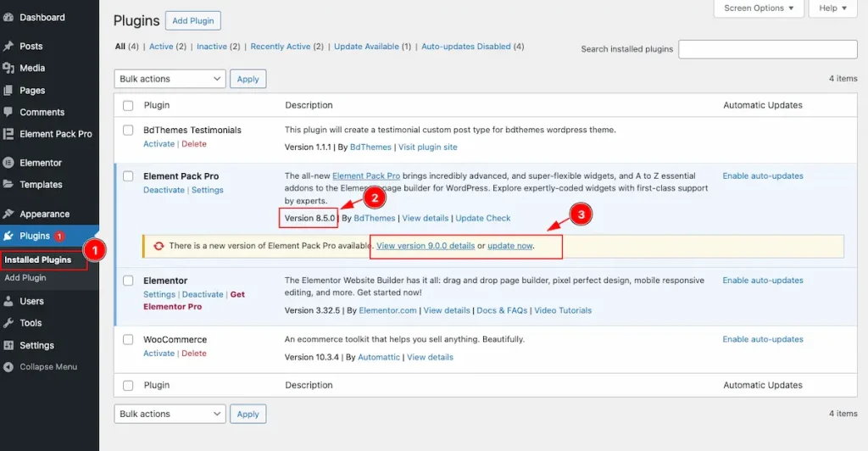Image resolution: width=868 pixels, height=451 pixels.
Task: Click the Comments bubble icon
Action: click(x=8, y=112)
